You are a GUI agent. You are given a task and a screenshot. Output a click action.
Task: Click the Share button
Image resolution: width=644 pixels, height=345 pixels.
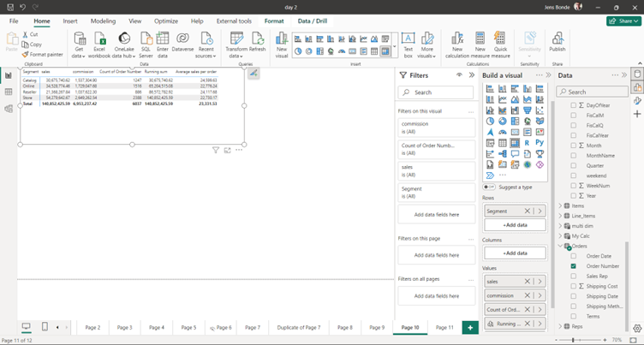coord(623,21)
